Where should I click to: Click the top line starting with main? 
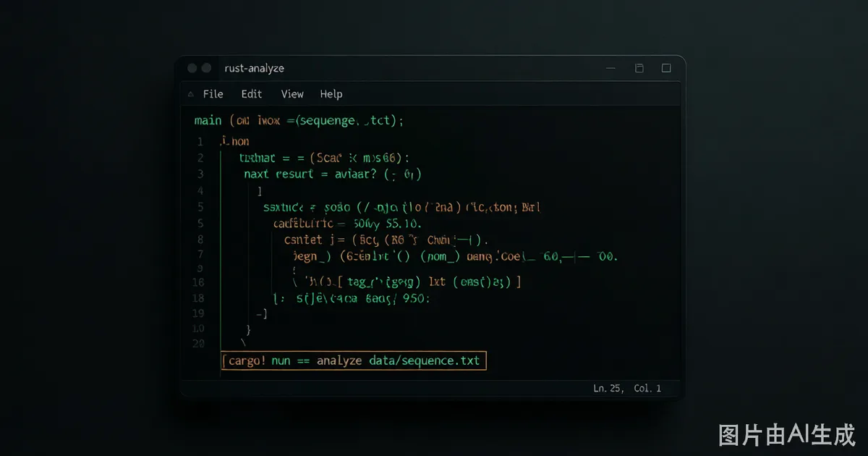point(299,121)
